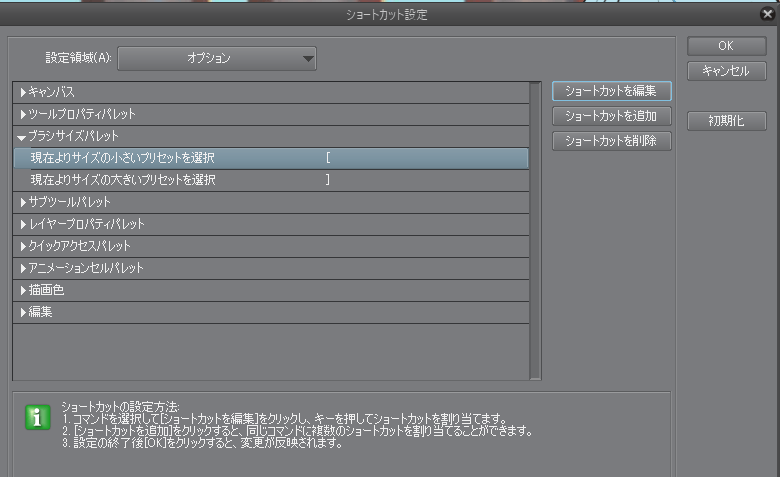
Task: Click the ショートカットを追加 button
Action: pos(611,116)
